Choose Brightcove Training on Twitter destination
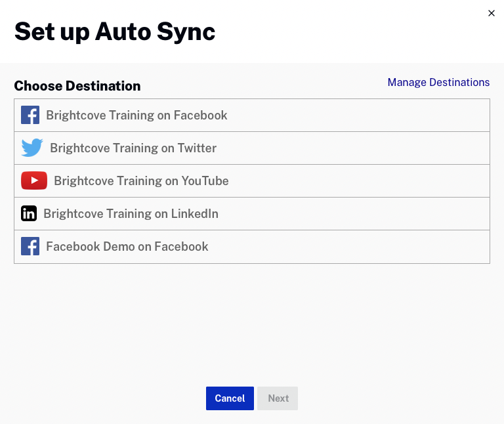The width and height of the screenshot is (504, 424). coord(133,148)
